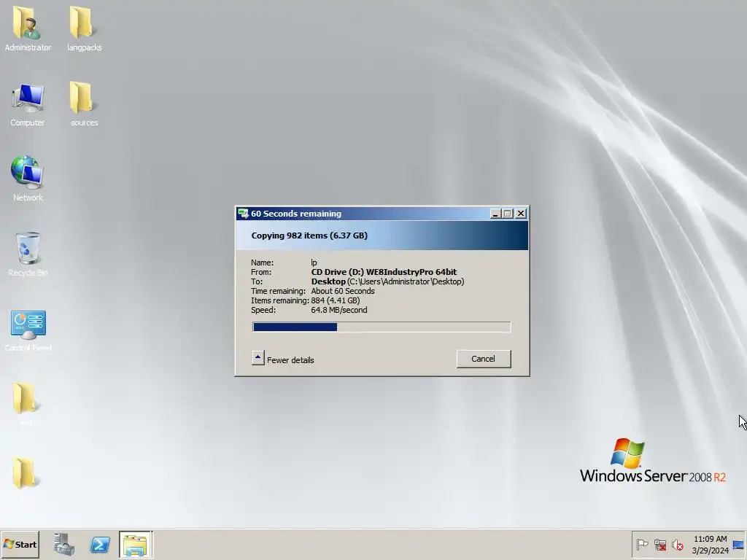Click the Show desktop button in tray
This screenshot has height=560, width=747.
click(x=738, y=545)
